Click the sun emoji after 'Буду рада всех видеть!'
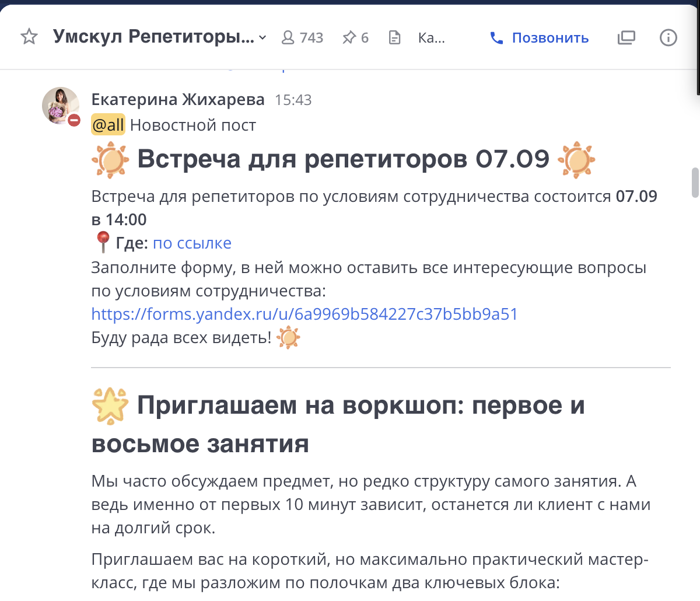This screenshot has height=601, width=700. pyautogui.click(x=288, y=338)
